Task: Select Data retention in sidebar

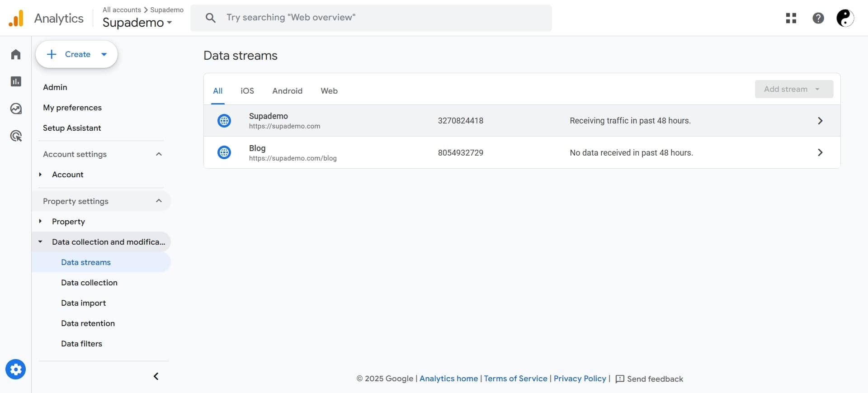Action: pos(88,323)
